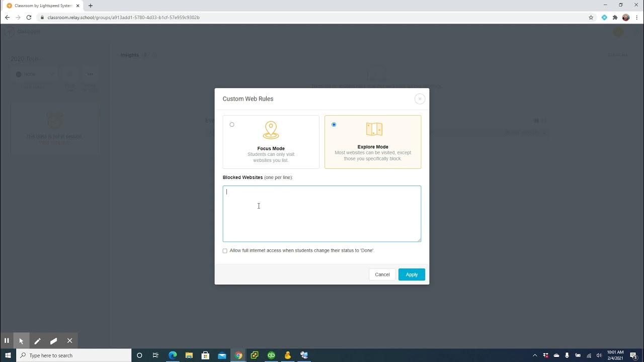Reload the current page
The width and height of the screenshot is (644, 362).
(x=29, y=17)
